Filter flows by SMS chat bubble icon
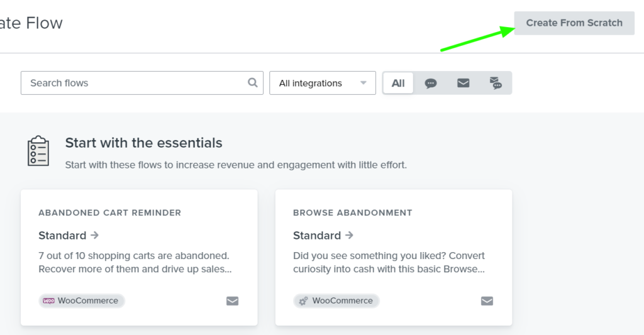The height and width of the screenshot is (335, 644). pos(430,84)
